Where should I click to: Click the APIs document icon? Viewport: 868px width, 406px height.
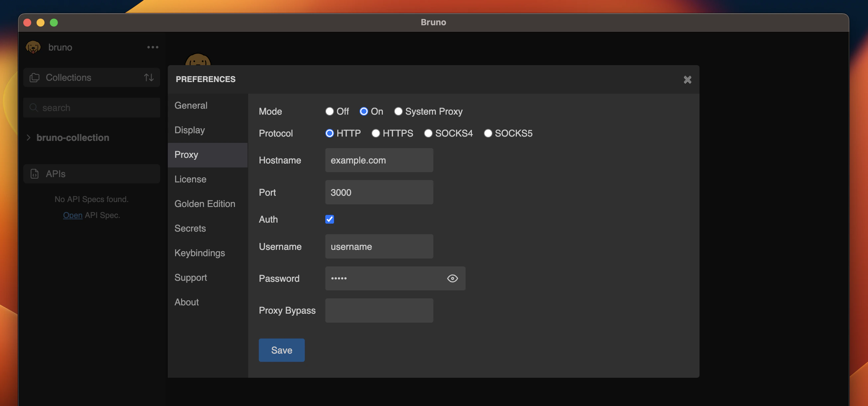[x=35, y=173]
